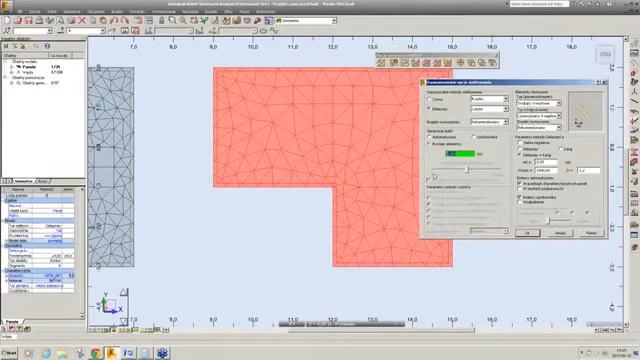Viewport: 640px width, 360px height.
Task: Click the blue info icon in object inspector
Action: pyautogui.click(x=47, y=46)
